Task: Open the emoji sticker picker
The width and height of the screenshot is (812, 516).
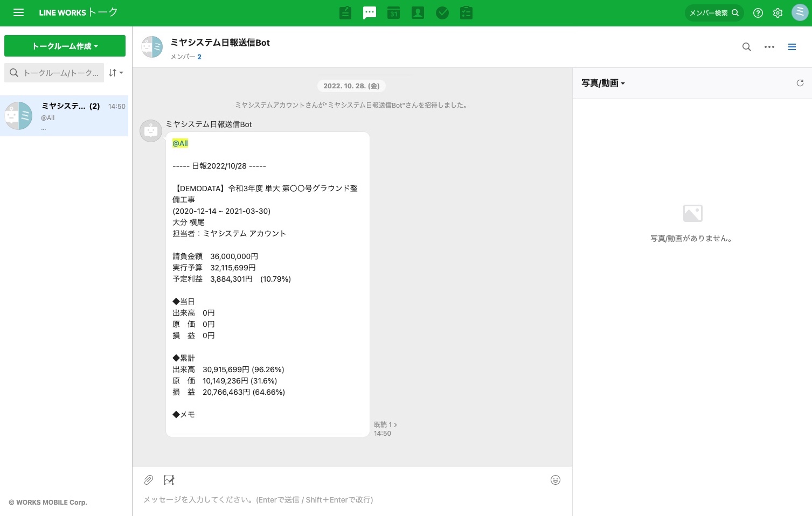Action: coord(556,480)
